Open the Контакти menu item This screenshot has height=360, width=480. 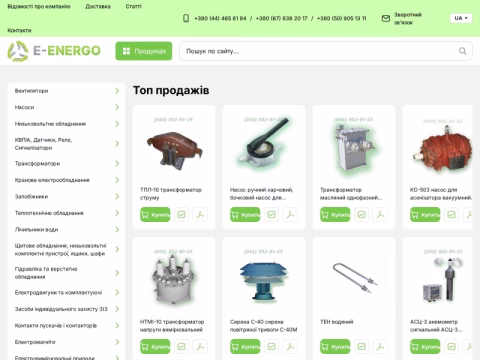click(19, 30)
